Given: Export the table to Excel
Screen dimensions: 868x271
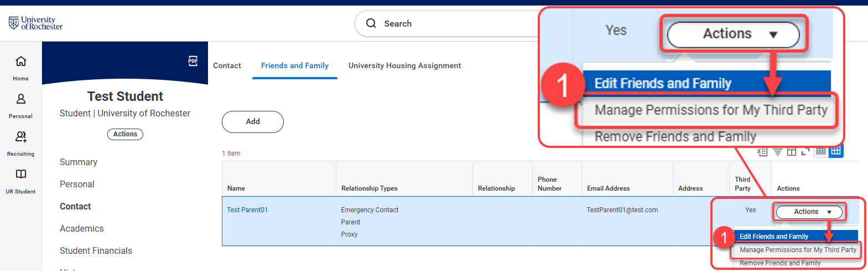Looking at the screenshot, I should coord(762,152).
